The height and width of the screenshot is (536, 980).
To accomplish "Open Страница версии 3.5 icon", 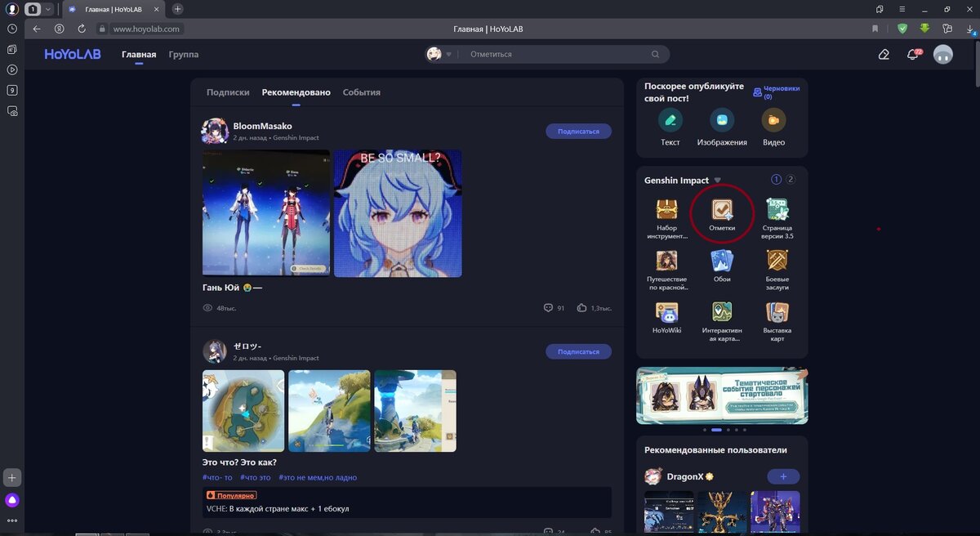I will (777, 209).
